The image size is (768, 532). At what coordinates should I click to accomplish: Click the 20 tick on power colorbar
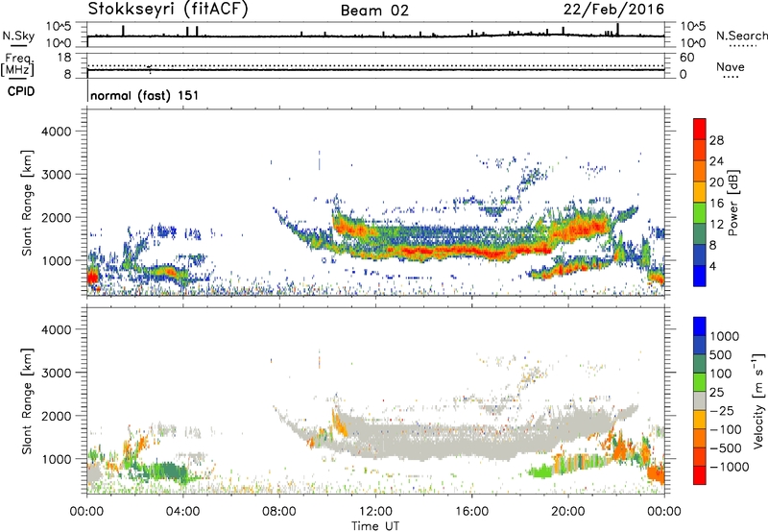click(x=716, y=182)
